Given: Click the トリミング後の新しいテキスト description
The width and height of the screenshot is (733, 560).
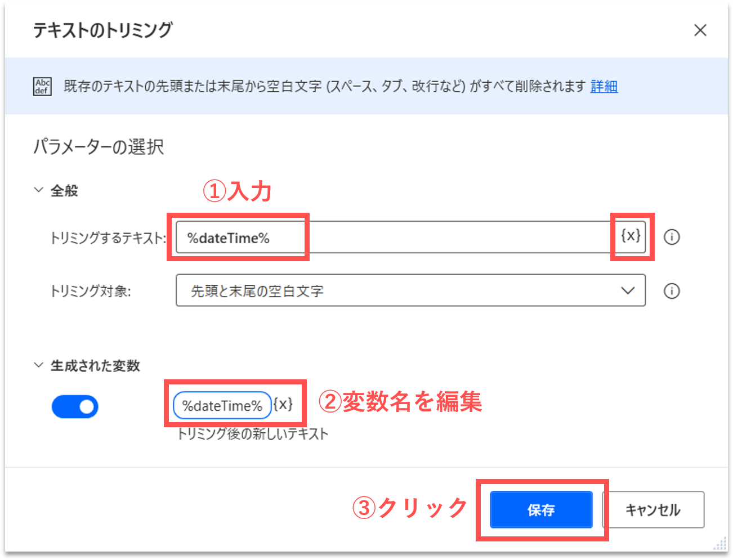Looking at the screenshot, I should pyautogui.click(x=253, y=434).
